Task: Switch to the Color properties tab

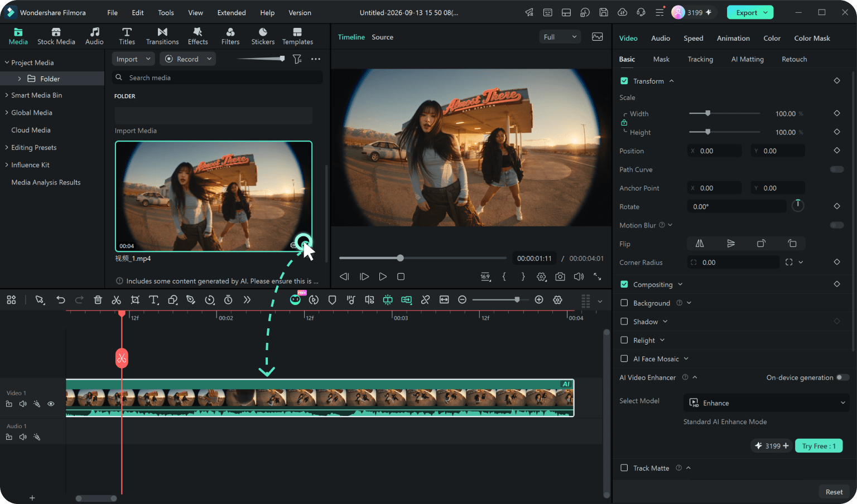Action: coord(772,38)
